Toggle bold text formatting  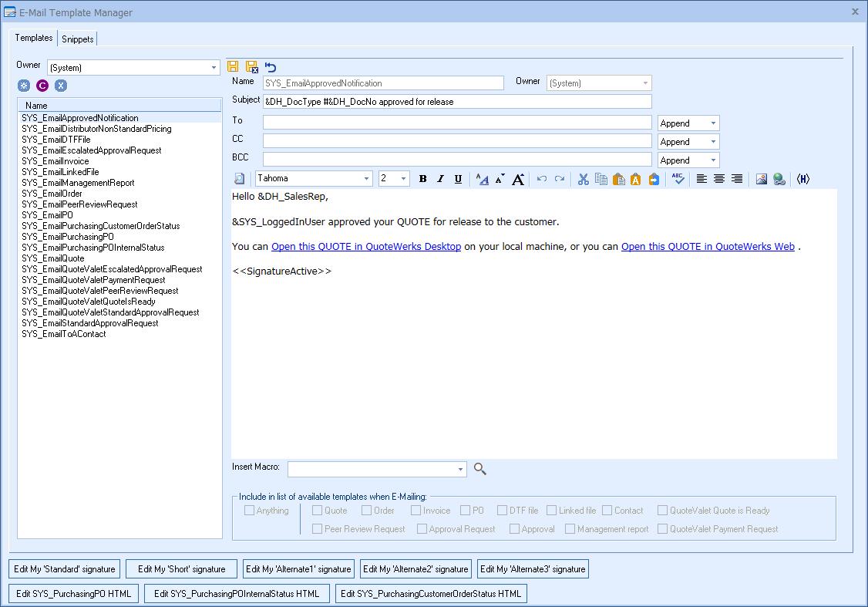pos(422,179)
